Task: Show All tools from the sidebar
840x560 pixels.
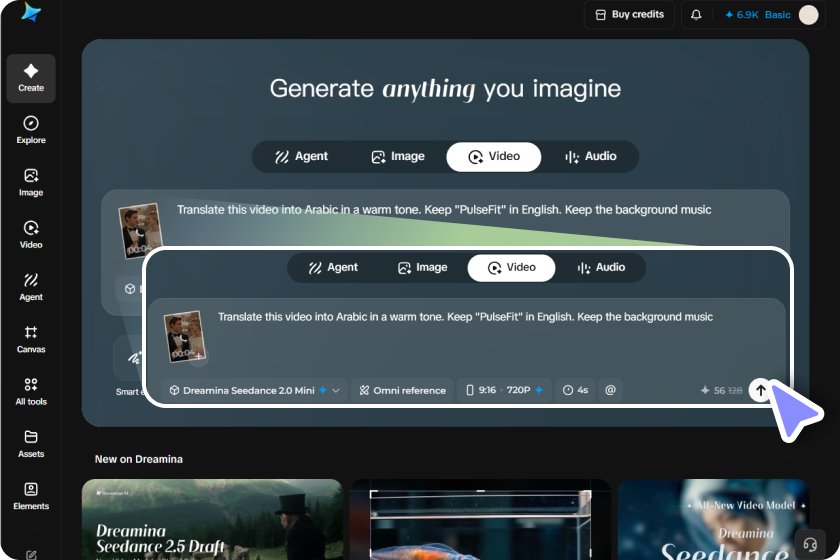Action: coord(31,392)
